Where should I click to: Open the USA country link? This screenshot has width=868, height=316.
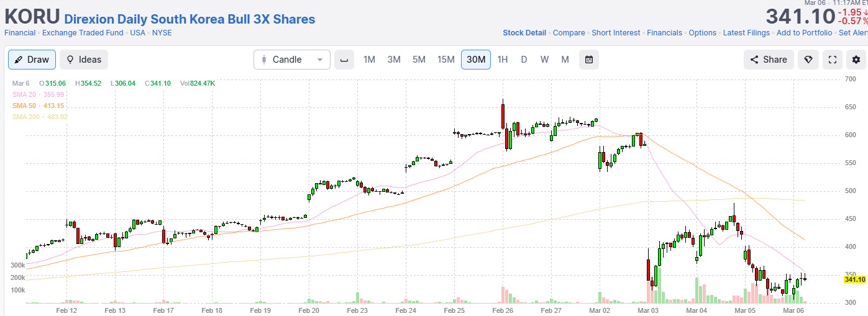point(137,33)
